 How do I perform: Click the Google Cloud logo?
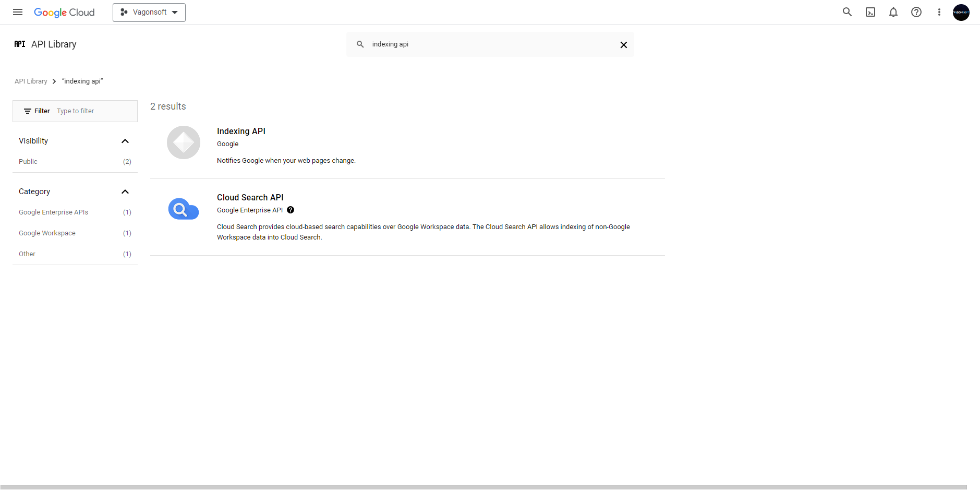click(64, 13)
